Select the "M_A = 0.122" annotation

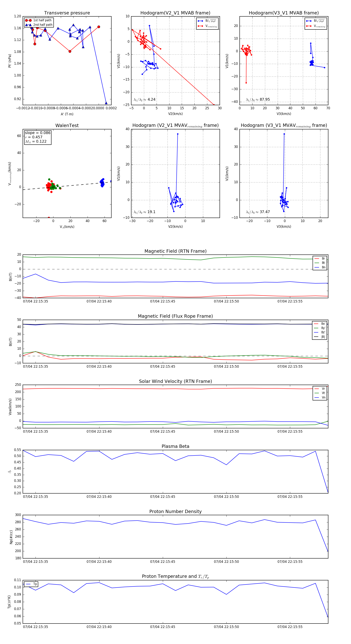click(36, 141)
